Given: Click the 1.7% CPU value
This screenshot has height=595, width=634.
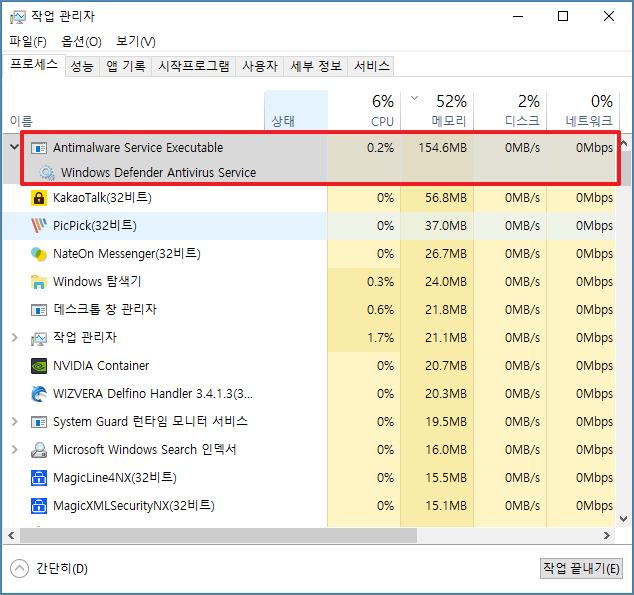Looking at the screenshot, I should tap(380, 338).
